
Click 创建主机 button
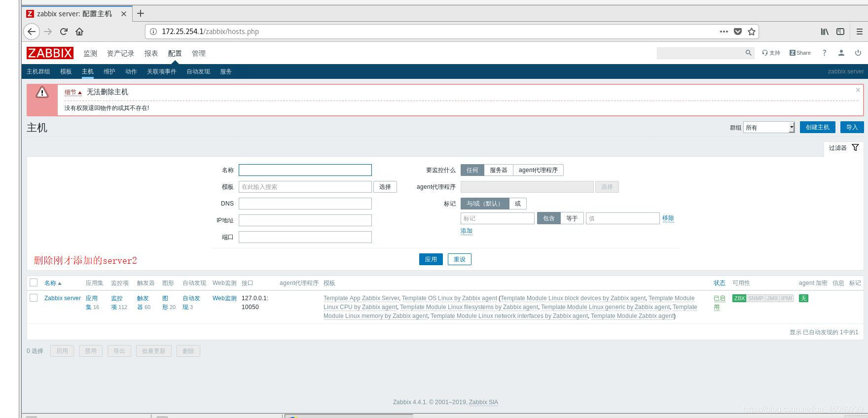click(x=818, y=127)
